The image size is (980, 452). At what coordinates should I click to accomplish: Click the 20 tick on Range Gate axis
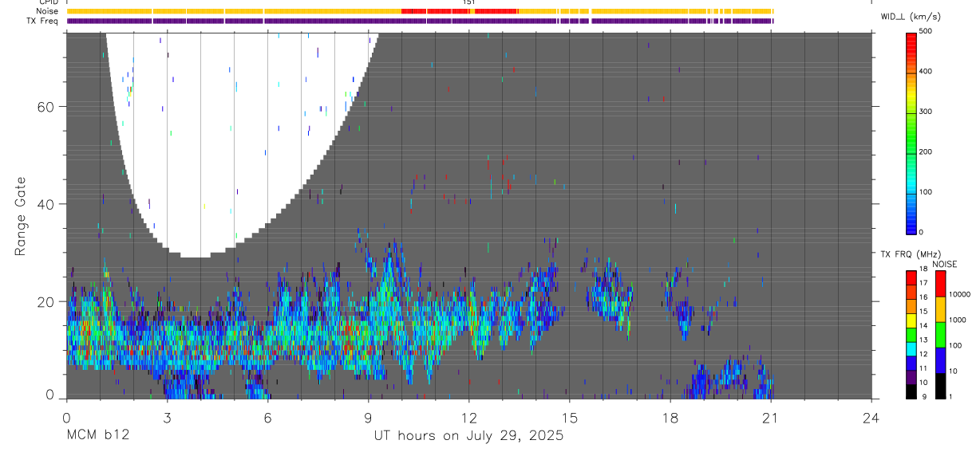coord(45,302)
